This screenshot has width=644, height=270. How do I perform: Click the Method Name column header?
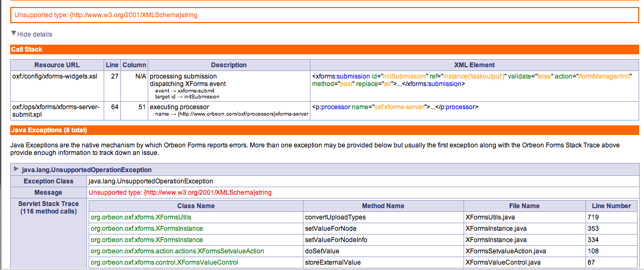tap(383, 206)
